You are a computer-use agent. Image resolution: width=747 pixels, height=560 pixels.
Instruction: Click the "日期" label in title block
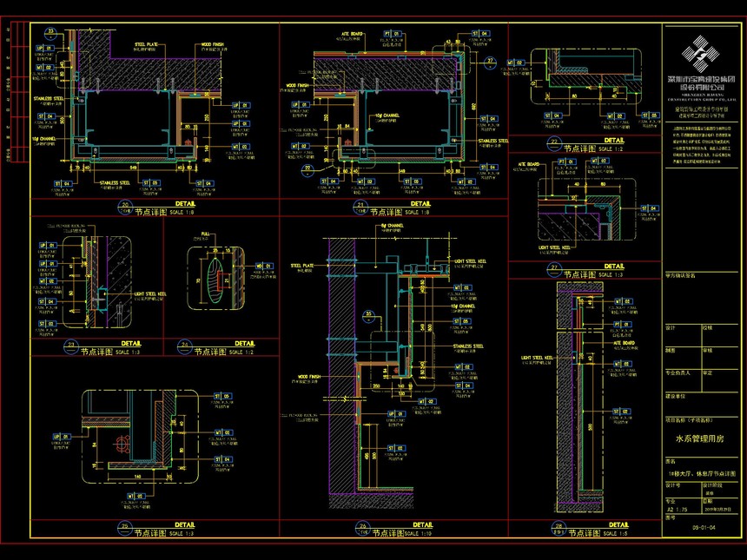point(708,501)
